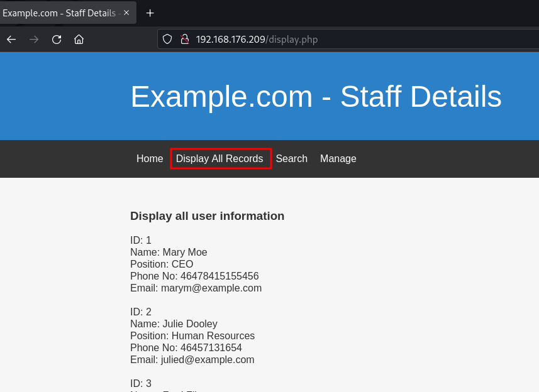Viewport: 539px width, 392px height.
Task: Click the Display all user information heading
Action: click(207, 216)
